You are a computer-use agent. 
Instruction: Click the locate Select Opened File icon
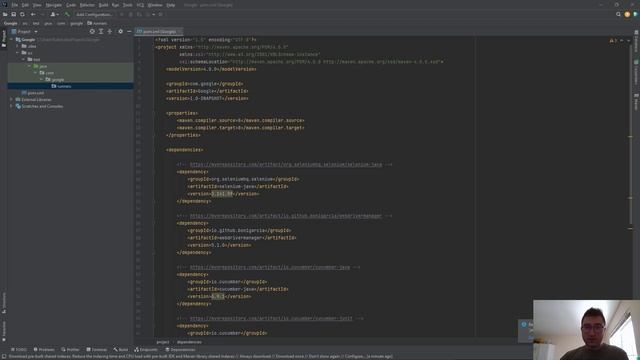point(92,31)
